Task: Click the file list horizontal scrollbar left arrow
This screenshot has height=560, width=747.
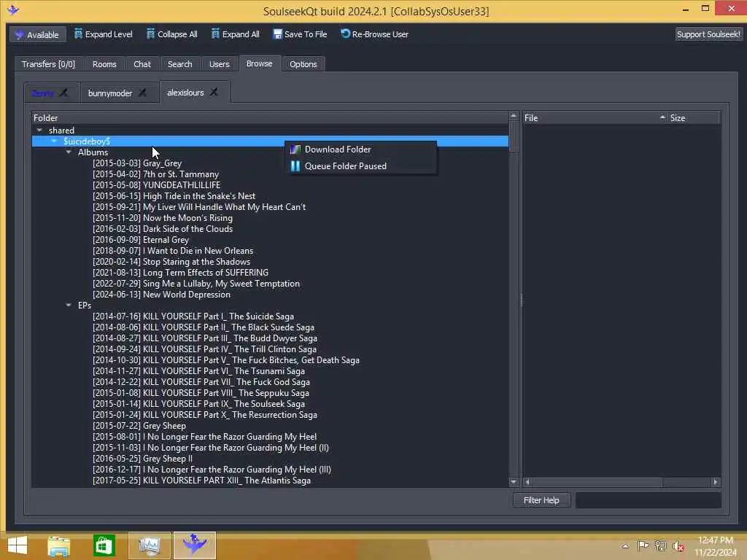Action: [527, 482]
